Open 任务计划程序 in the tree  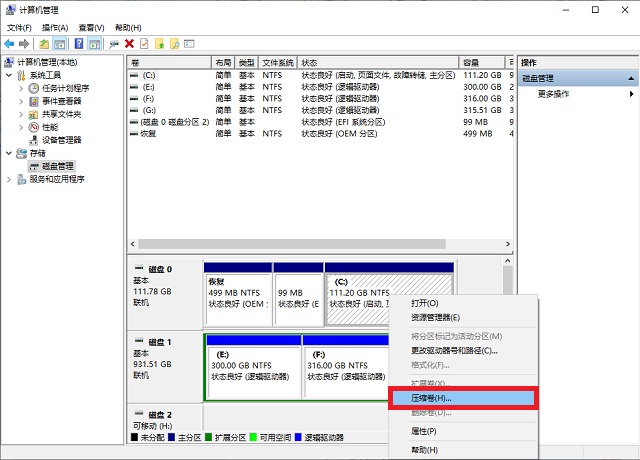[65, 88]
